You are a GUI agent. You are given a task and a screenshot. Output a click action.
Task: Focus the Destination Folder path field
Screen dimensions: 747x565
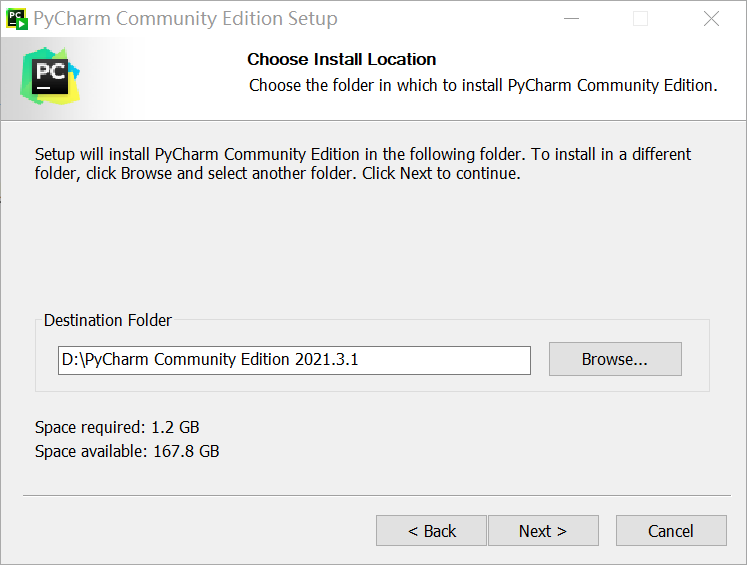click(x=294, y=360)
